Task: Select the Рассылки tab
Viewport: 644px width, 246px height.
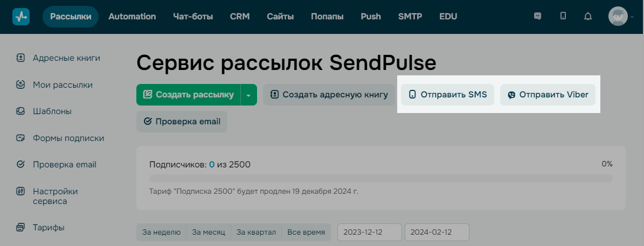Action: [x=70, y=17]
